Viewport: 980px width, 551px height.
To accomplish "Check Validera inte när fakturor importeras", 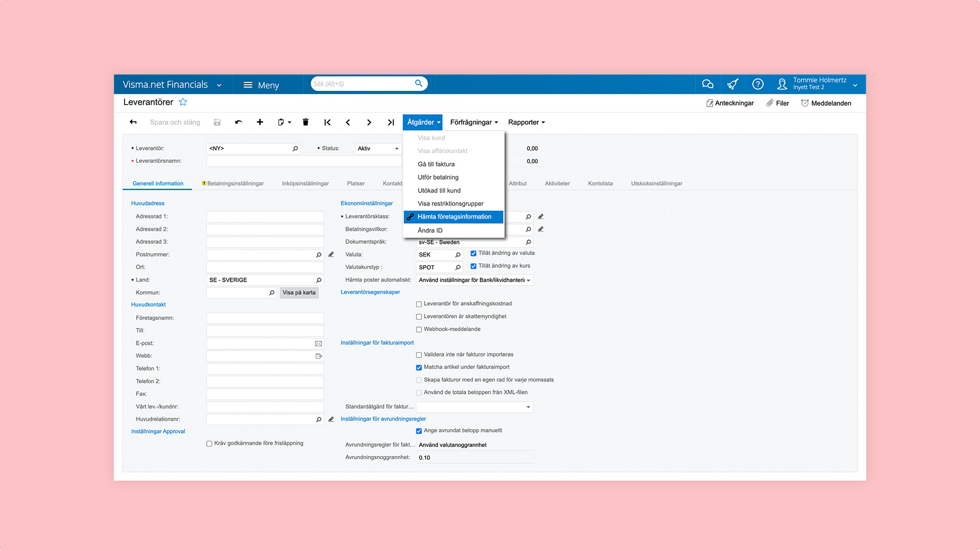I will tap(419, 355).
